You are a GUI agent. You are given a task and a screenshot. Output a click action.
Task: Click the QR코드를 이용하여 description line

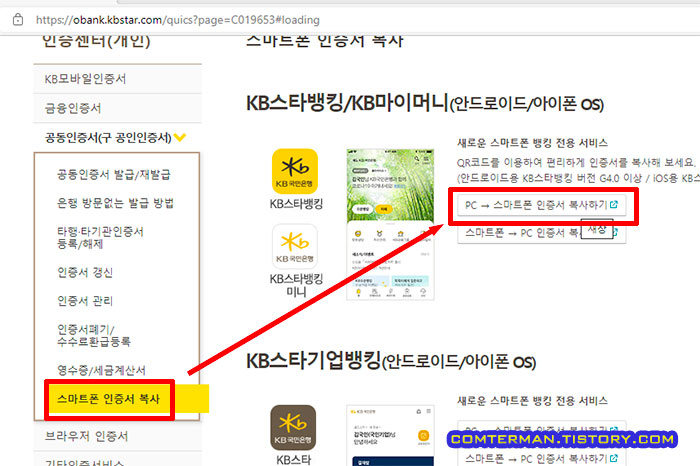tap(576, 162)
